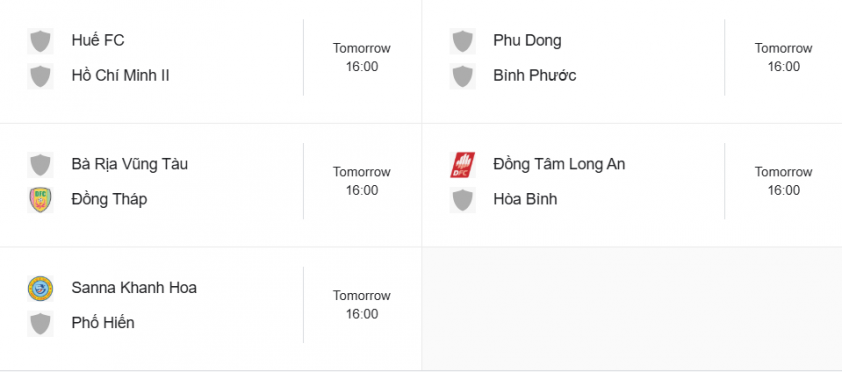Open the Phố Hiến team name

click(103, 323)
